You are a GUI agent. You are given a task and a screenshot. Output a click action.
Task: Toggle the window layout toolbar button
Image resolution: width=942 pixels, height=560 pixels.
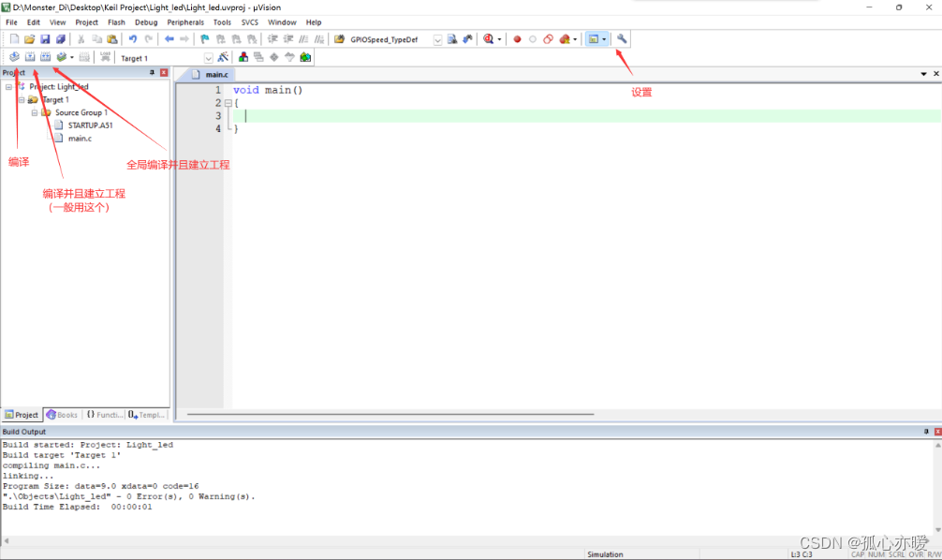[594, 39]
